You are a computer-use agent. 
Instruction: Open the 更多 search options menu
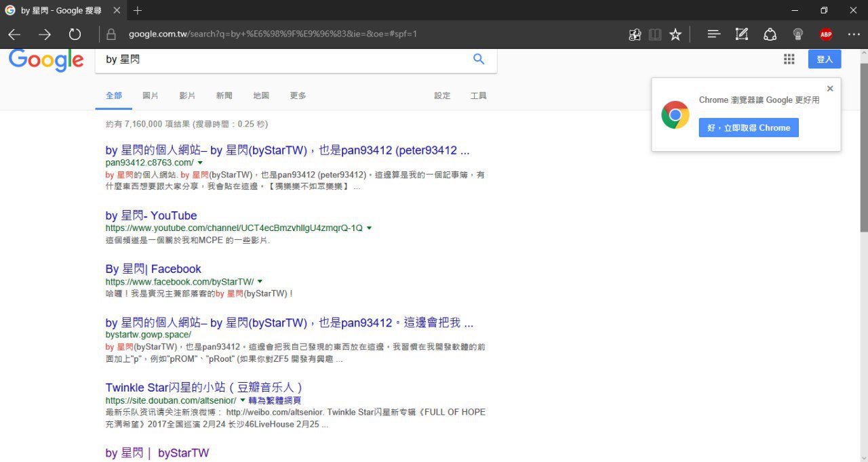[x=298, y=96]
